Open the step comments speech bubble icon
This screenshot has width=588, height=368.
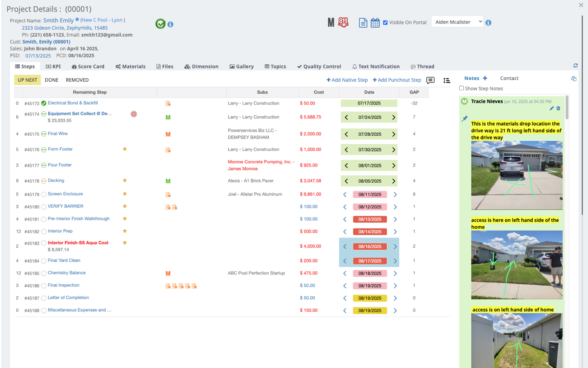click(430, 80)
